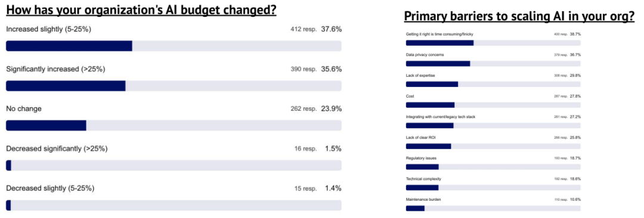Select the 'No change' option label
Image resolution: width=644 pixels, height=218 pixels.
tap(24, 109)
